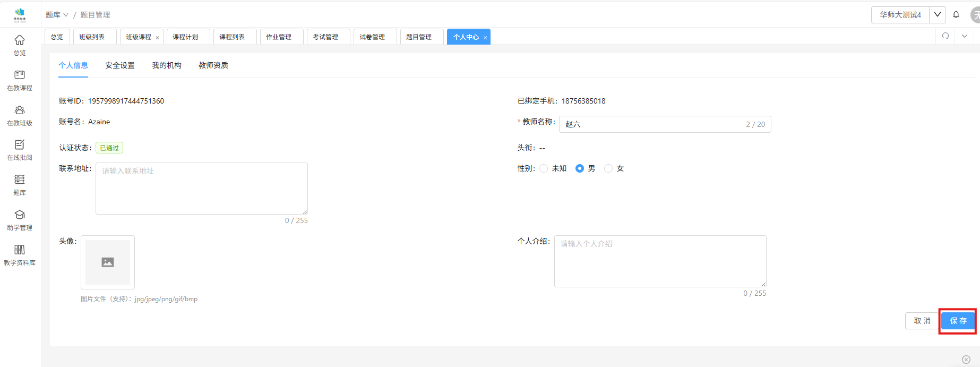
Task: Open 在线批阅 in the sidebar
Action: (x=20, y=150)
